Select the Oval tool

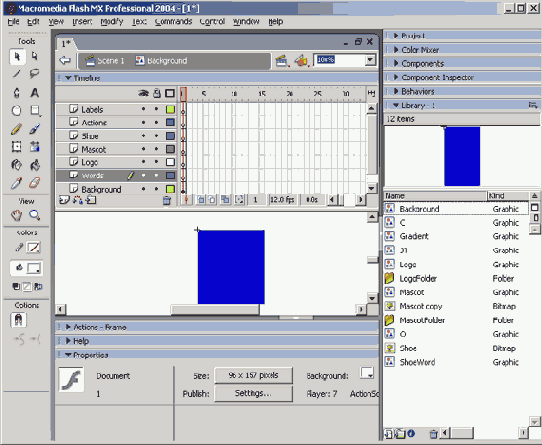(x=16, y=111)
